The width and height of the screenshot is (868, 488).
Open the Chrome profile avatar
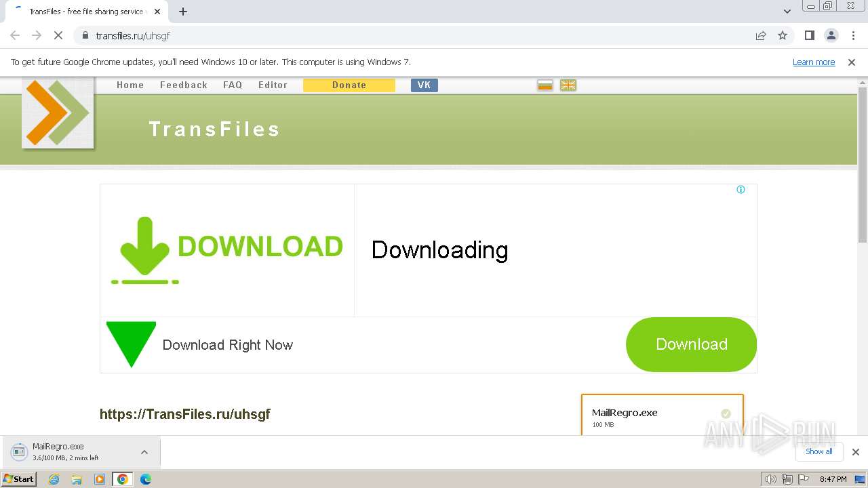pos(831,36)
